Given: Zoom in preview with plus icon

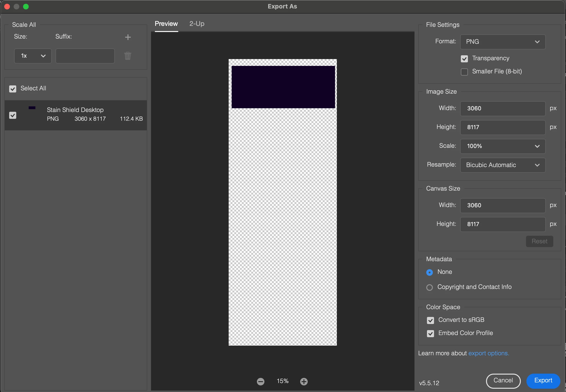Looking at the screenshot, I should click(304, 381).
